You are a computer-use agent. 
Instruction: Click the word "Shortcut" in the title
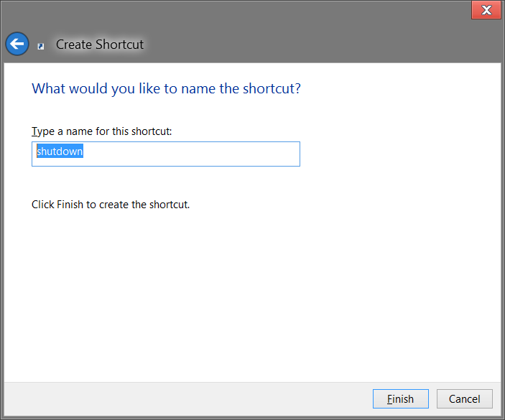pyautogui.click(x=120, y=45)
